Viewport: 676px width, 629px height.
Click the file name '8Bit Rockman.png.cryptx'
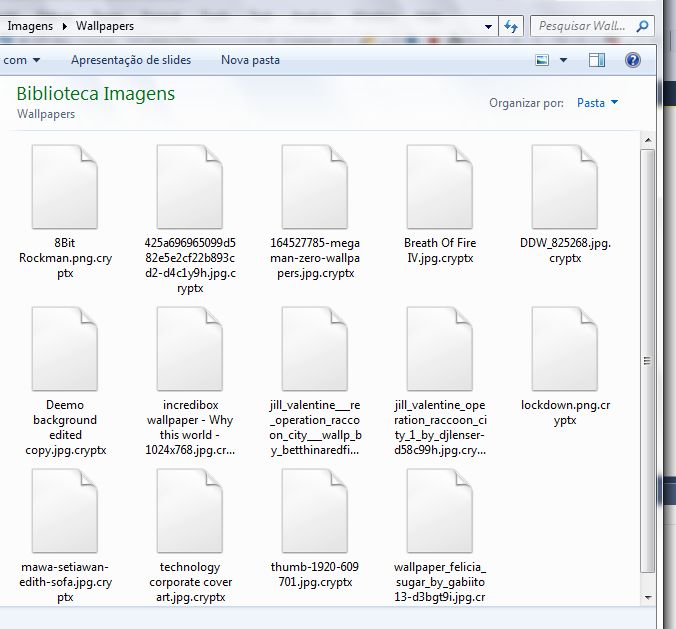[65, 258]
